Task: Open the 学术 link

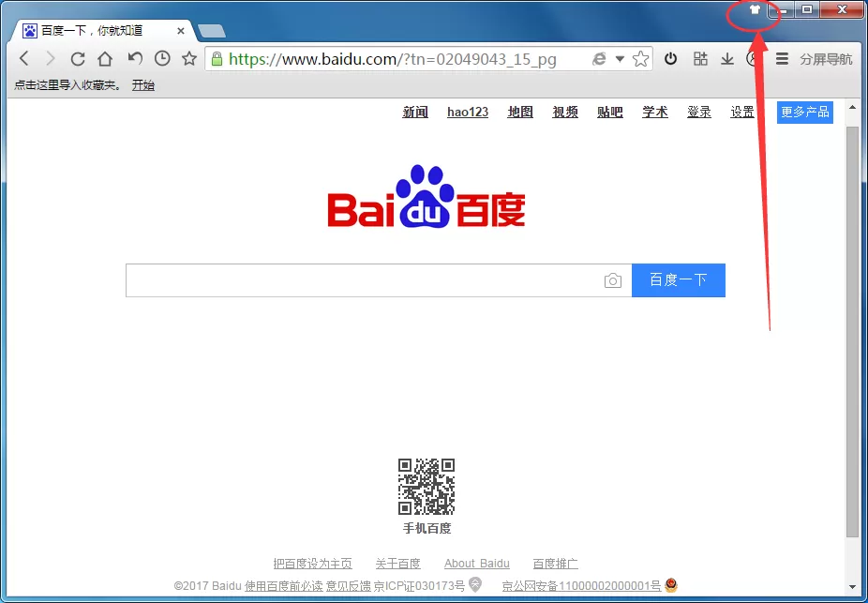Action: pyautogui.click(x=655, y=112)
